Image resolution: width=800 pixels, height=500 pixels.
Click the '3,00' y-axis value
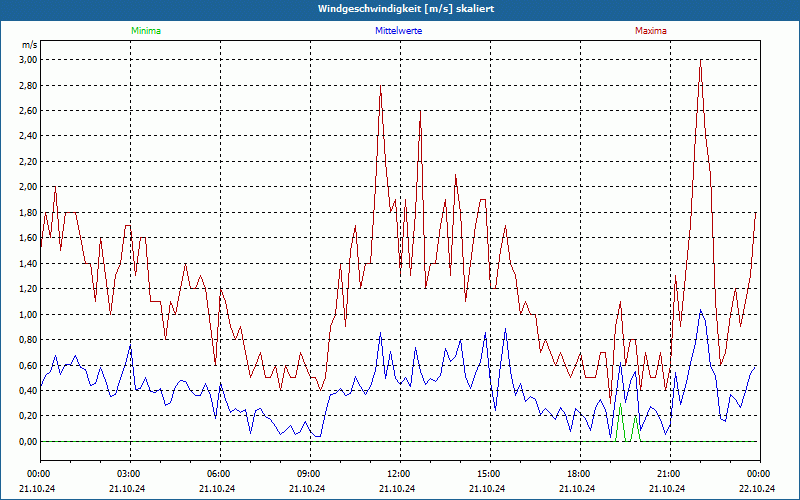click(x=29, y=60)
